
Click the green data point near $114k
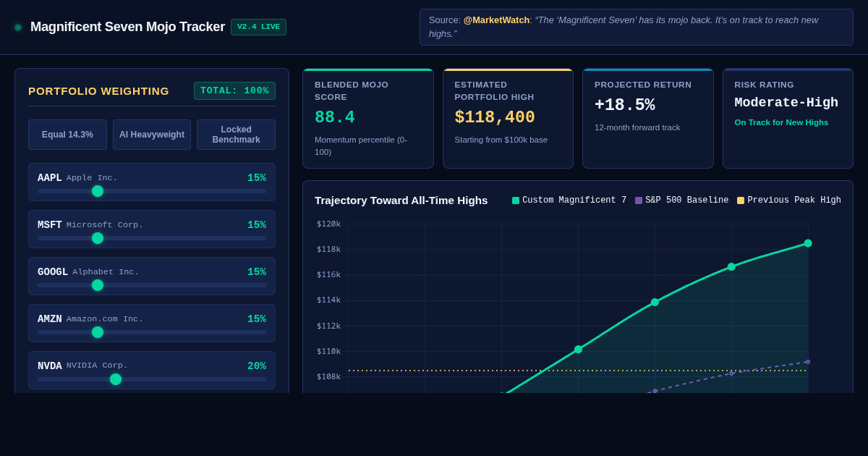pos(655,302)
